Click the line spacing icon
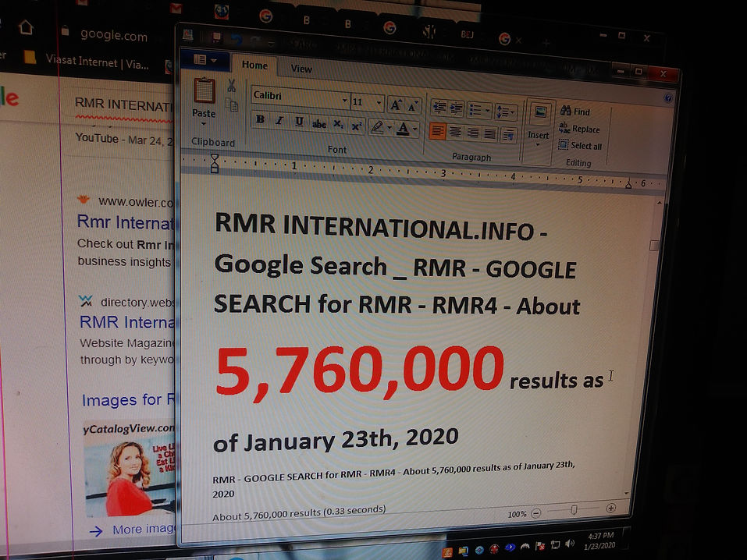747x560 pixels. 502,112
